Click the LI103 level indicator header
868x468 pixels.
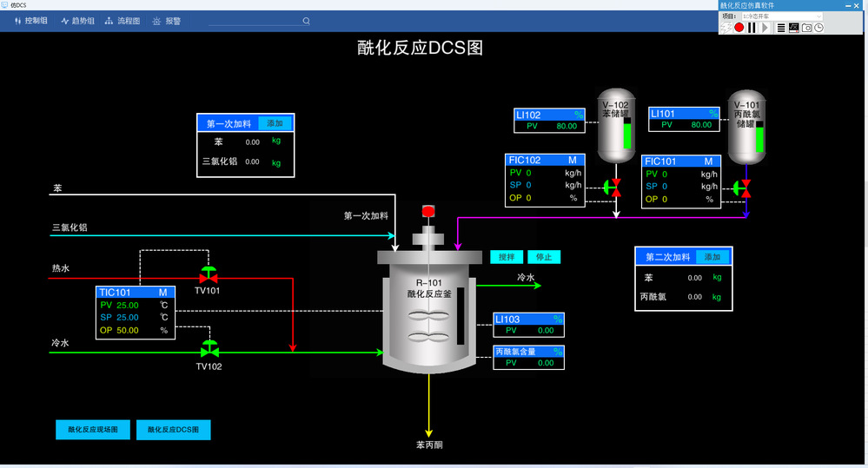tap(528, 320)
